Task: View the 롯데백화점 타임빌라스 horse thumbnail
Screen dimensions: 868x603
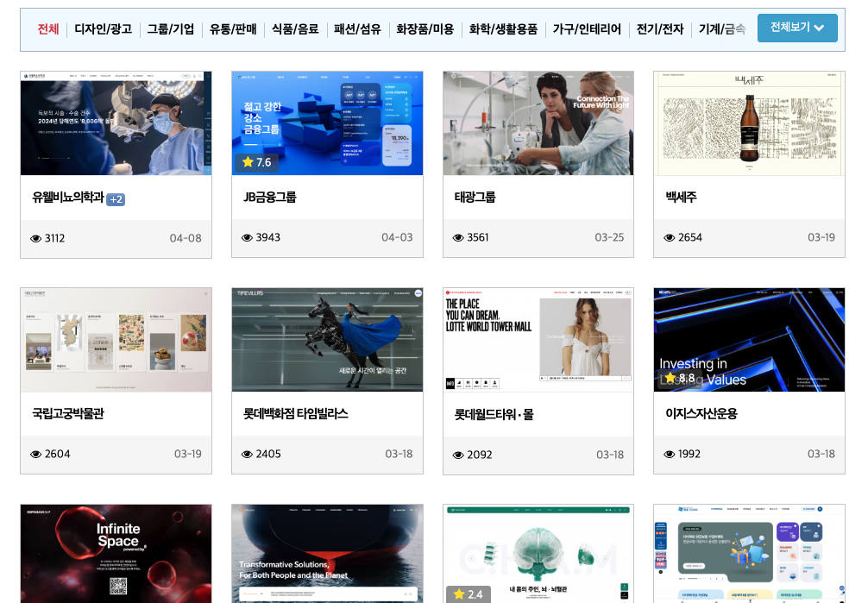Action: click(x=327, y=339)
